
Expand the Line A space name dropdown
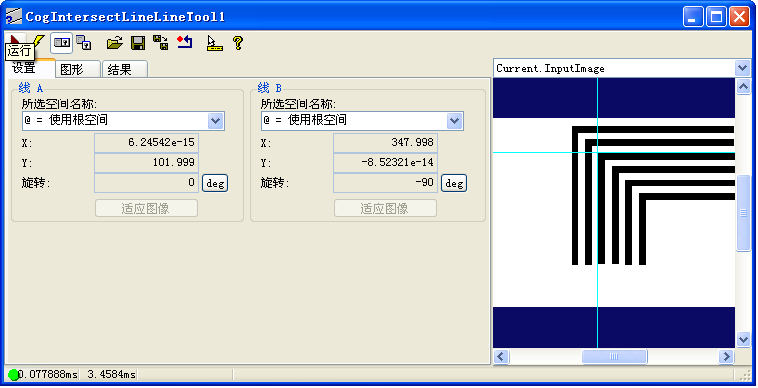click(216, 121)
